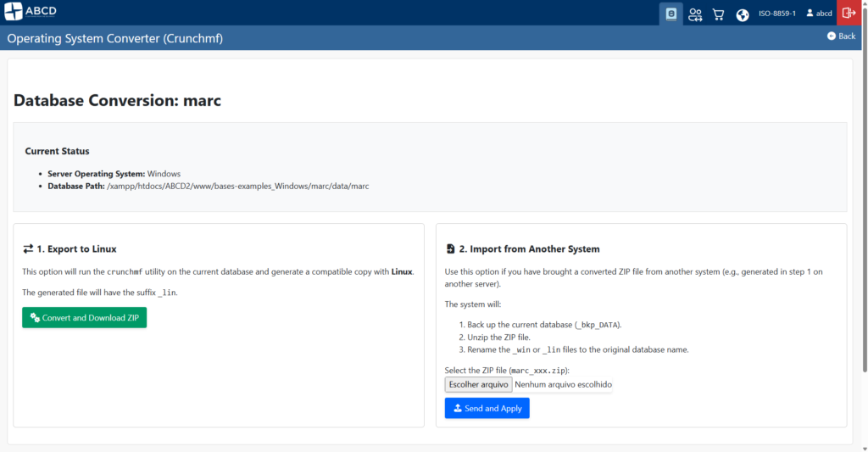Open the users loan circulation icon

pyautogui.click(x=695, y=14)
